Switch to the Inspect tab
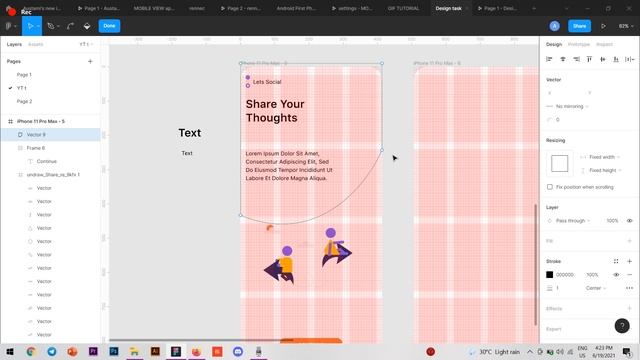The image size is (640, 360). pyautogui.click(x=604, y=44)
